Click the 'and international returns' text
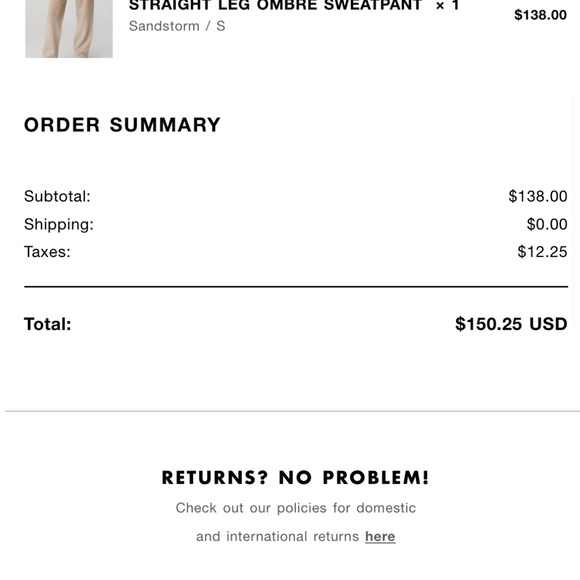The height and width of the screenshot is (580, 580). (277, 536)
